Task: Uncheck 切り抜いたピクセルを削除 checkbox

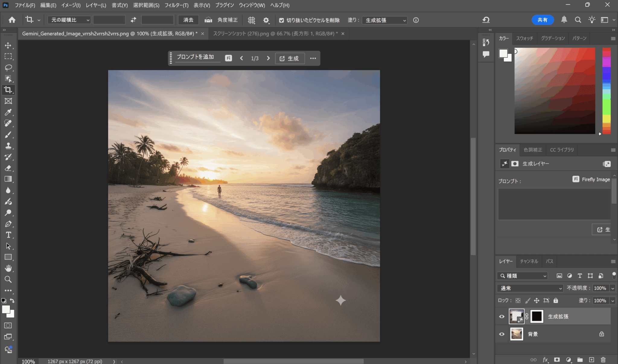Action: point(281,20)
